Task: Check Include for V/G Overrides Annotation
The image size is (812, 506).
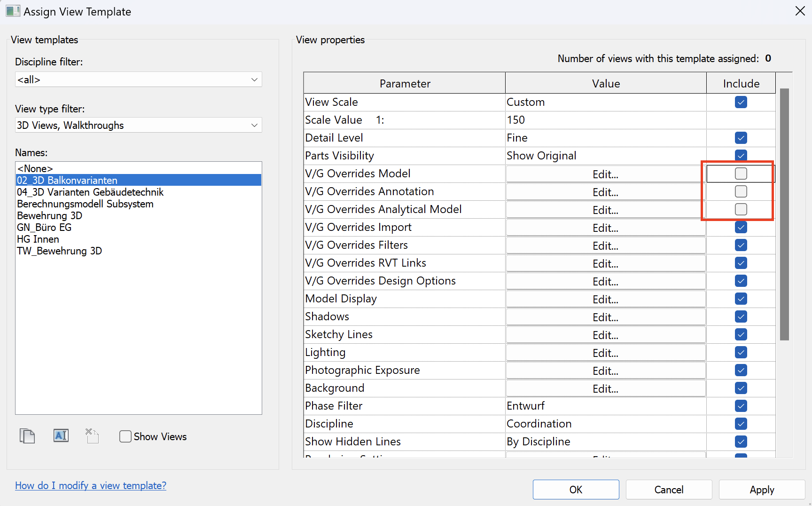Action: pos(741,191)
